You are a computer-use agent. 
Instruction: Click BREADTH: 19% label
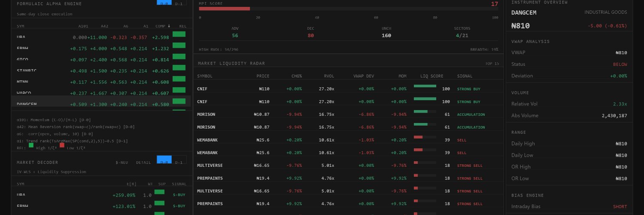click(484, 49)
